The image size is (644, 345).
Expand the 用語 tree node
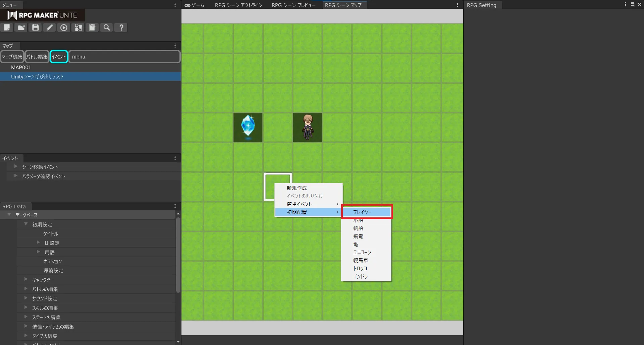click(38, 252)
